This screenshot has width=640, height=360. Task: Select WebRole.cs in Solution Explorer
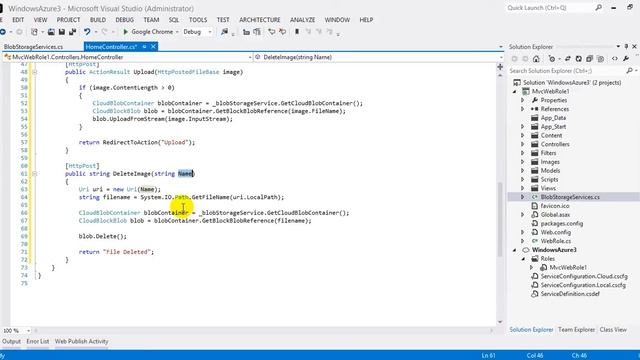click(556, 241)
